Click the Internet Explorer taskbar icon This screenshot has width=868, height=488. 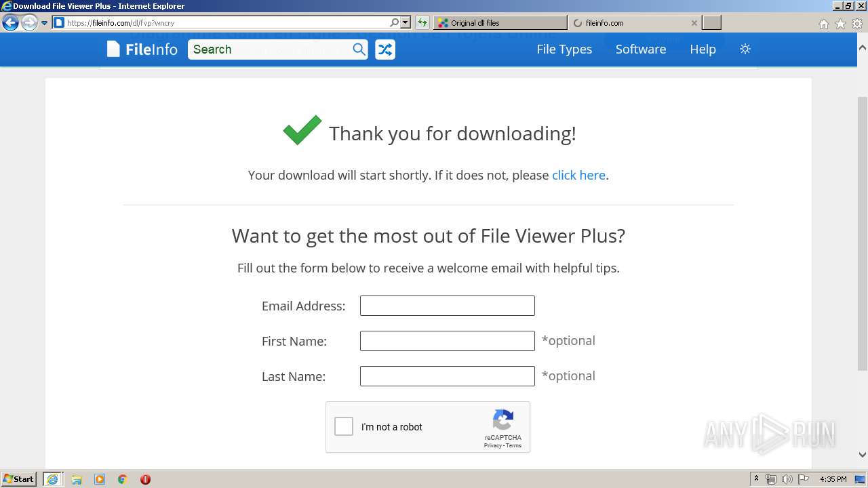click(53, 479)
